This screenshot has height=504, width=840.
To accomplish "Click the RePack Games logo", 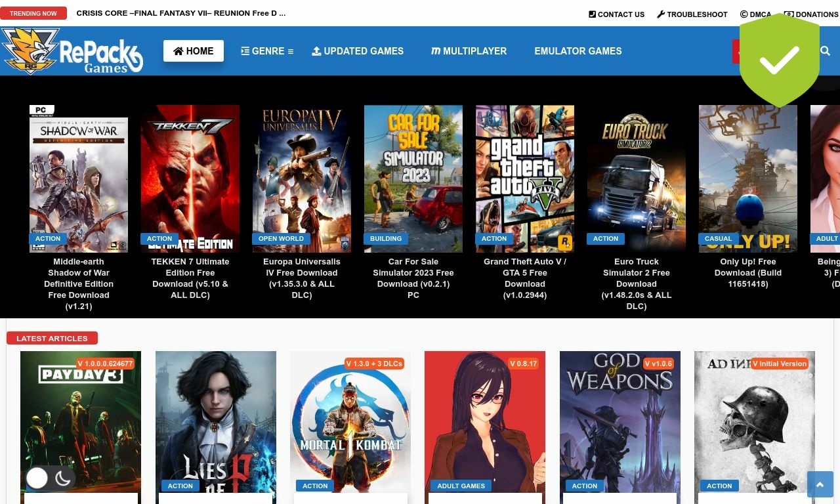I will (72, 51).
